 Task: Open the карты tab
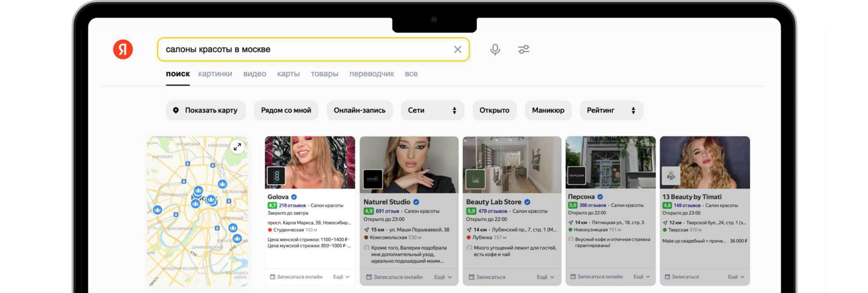(288, 74)
